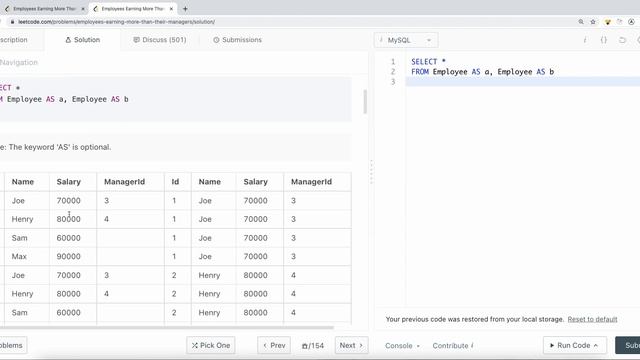This screenshot has width=640, height=360.
Task: Click the yellow browser extension icon
Action: click(x=607, y=22)
